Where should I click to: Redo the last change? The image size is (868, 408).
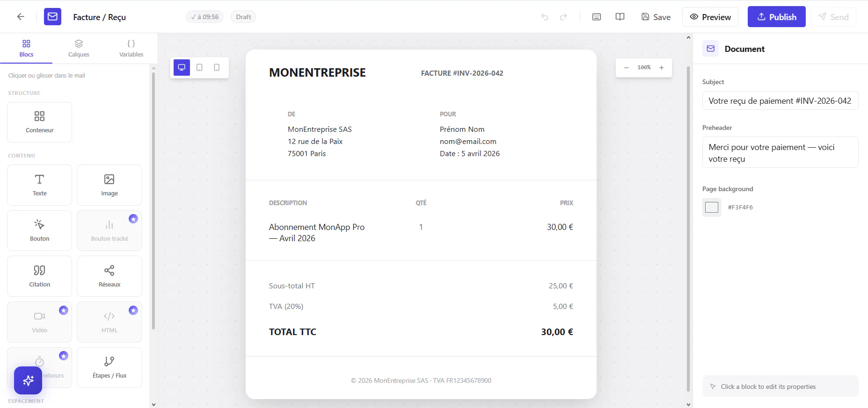click(563, 17)
